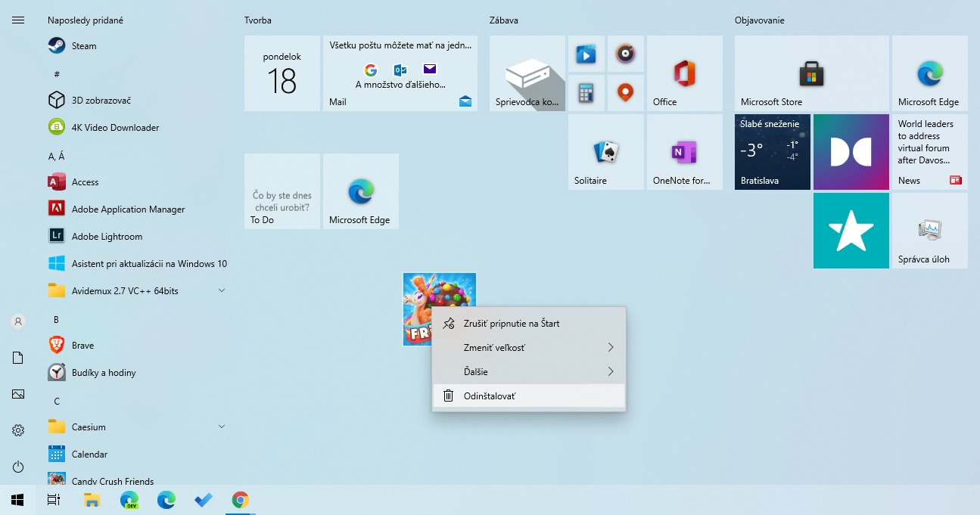Launch Brave browser from the app list

point(136,346)
